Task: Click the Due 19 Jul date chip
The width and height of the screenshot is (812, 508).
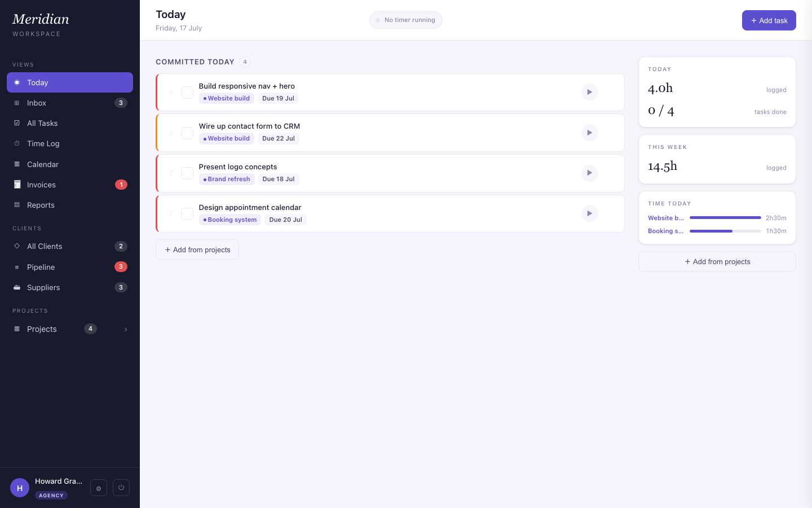Action: point(279,98)
